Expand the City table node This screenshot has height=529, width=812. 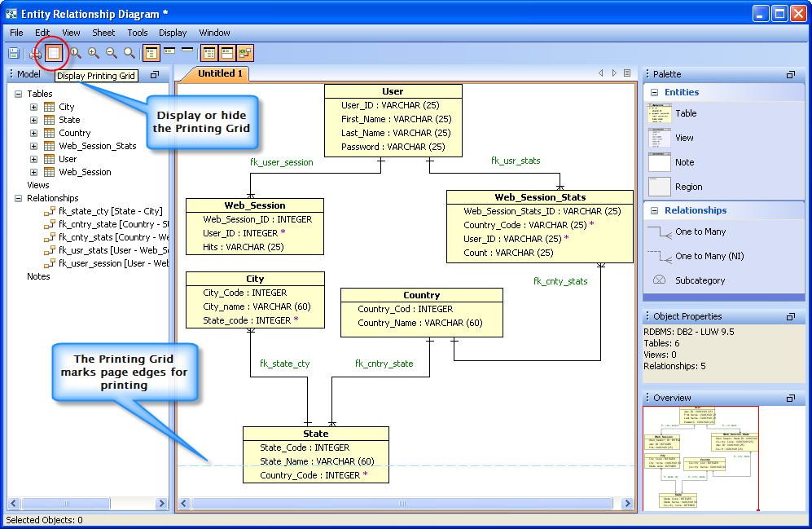tap(33, 108)
